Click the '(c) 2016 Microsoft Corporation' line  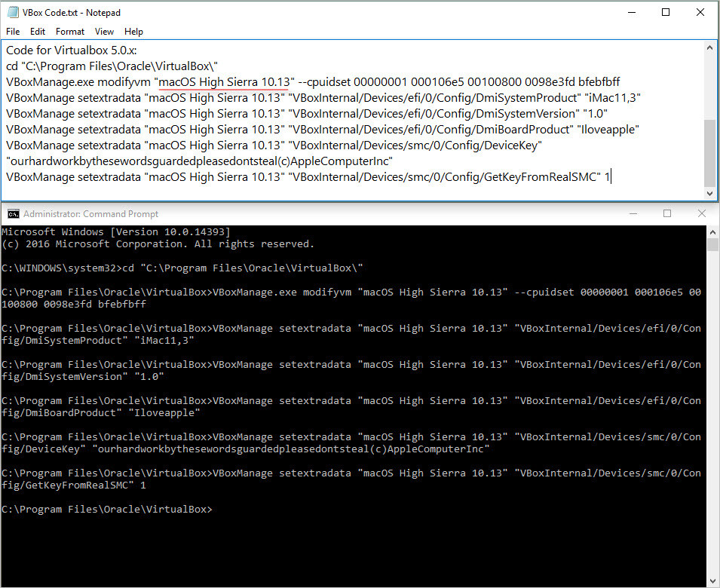click(158, 244)
